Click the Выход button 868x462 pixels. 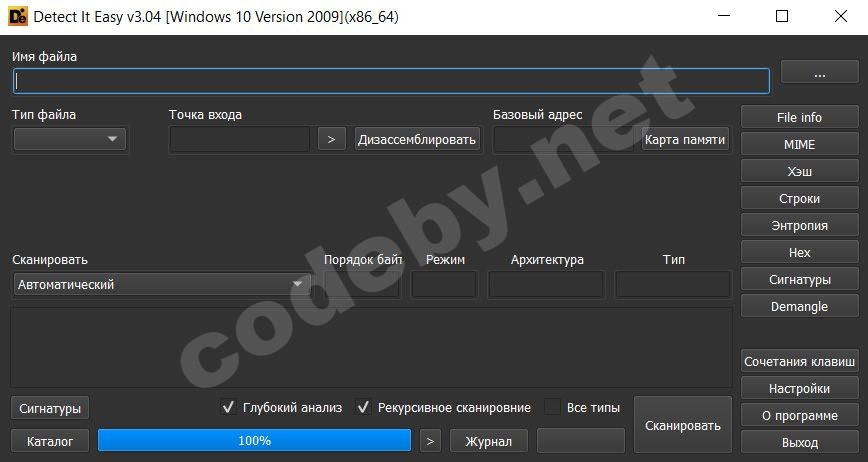[799, 443]
